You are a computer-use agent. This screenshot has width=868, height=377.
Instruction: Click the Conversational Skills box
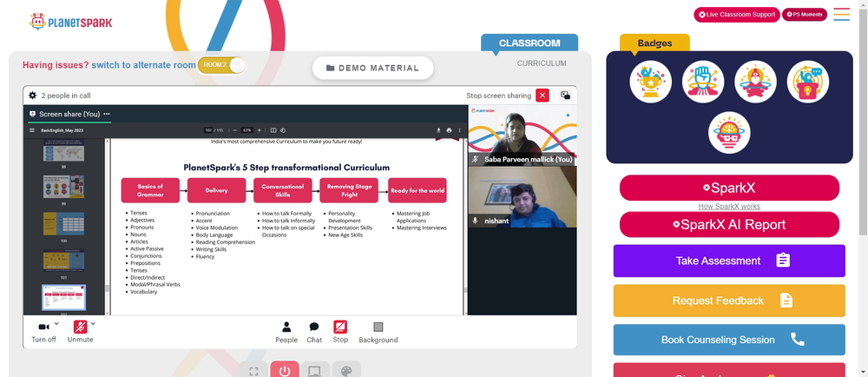[282, 190]
